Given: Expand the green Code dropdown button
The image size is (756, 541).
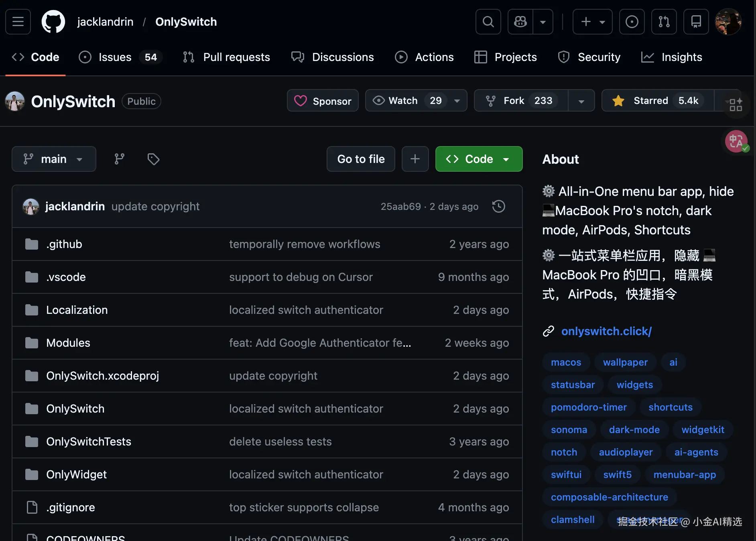Looking at the screenshot, I should tap(479, 159).
